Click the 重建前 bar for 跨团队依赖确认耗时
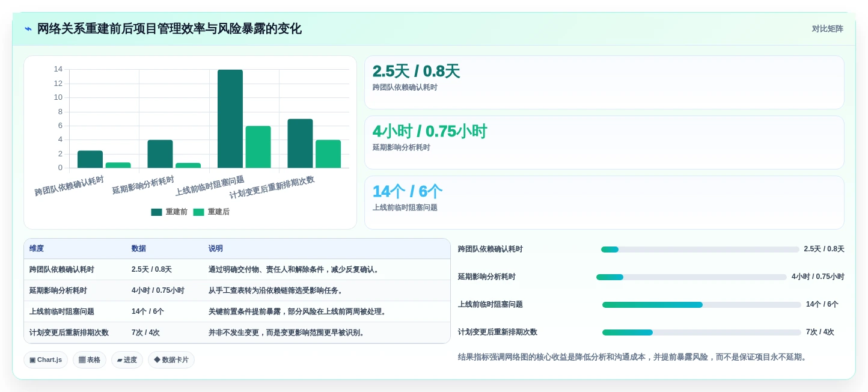868x392 pixels. (90, 159)
